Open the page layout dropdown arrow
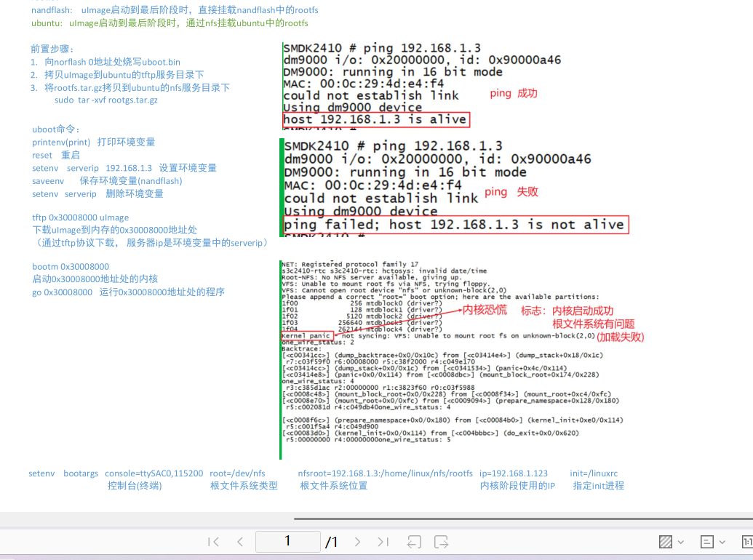 722,543
